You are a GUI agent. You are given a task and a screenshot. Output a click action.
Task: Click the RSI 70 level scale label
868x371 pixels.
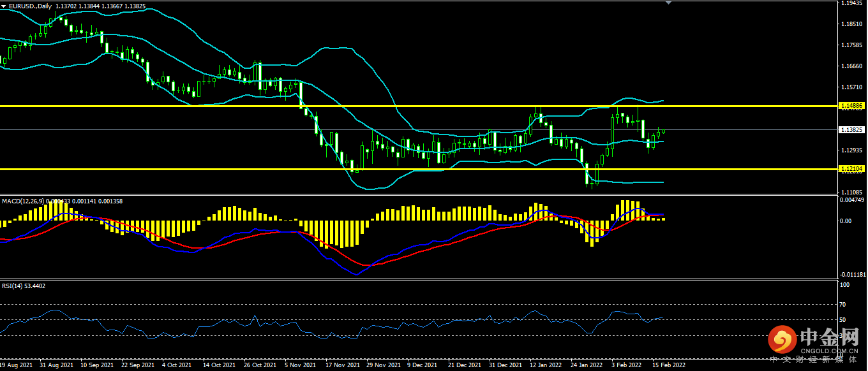pos(844,305)
